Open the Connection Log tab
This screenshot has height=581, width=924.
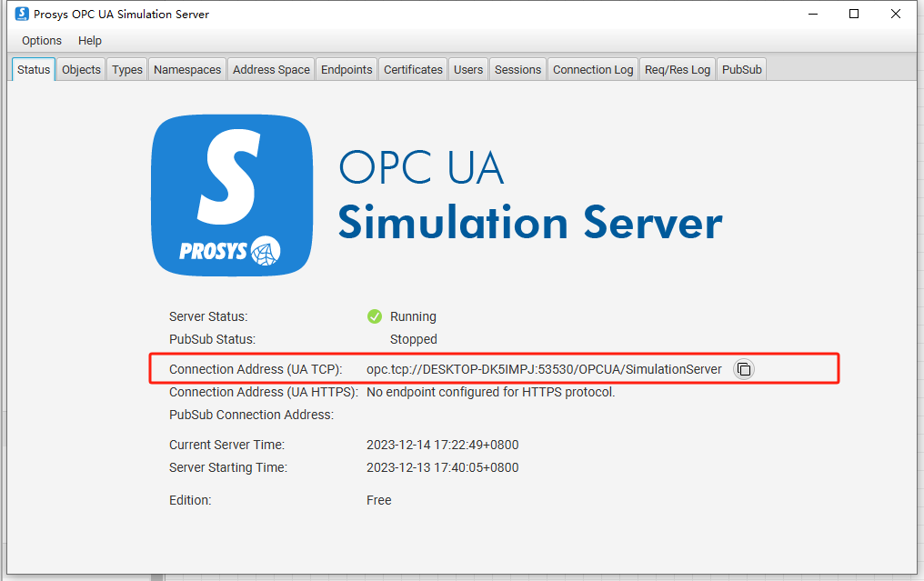tap(593, 70)
